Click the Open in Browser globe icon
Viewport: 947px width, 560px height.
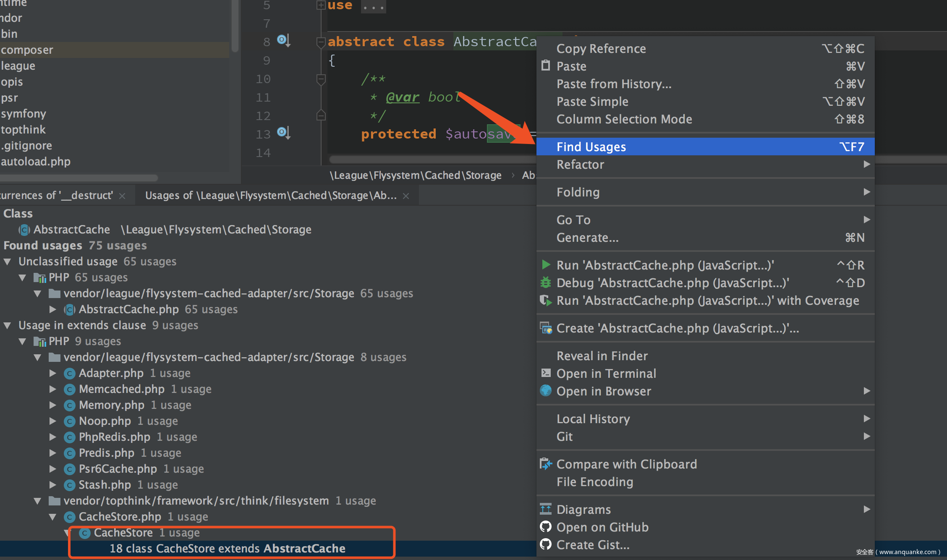(546, 390)
